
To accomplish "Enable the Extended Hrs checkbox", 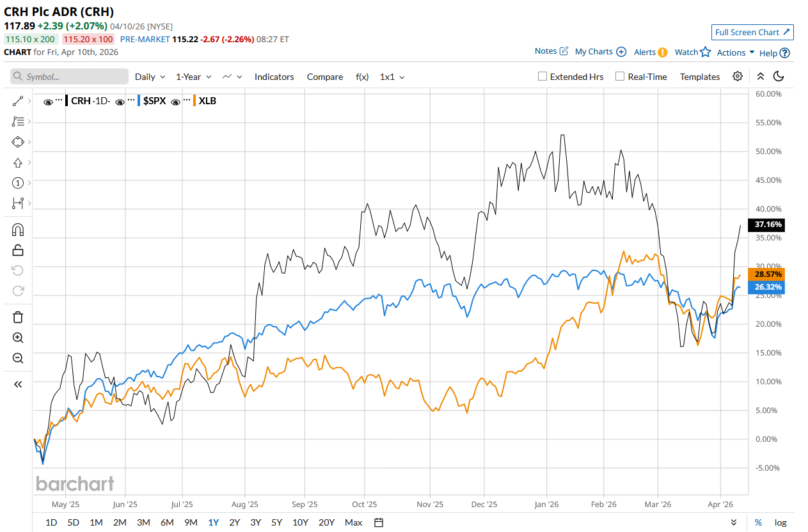I will [543, 77].
